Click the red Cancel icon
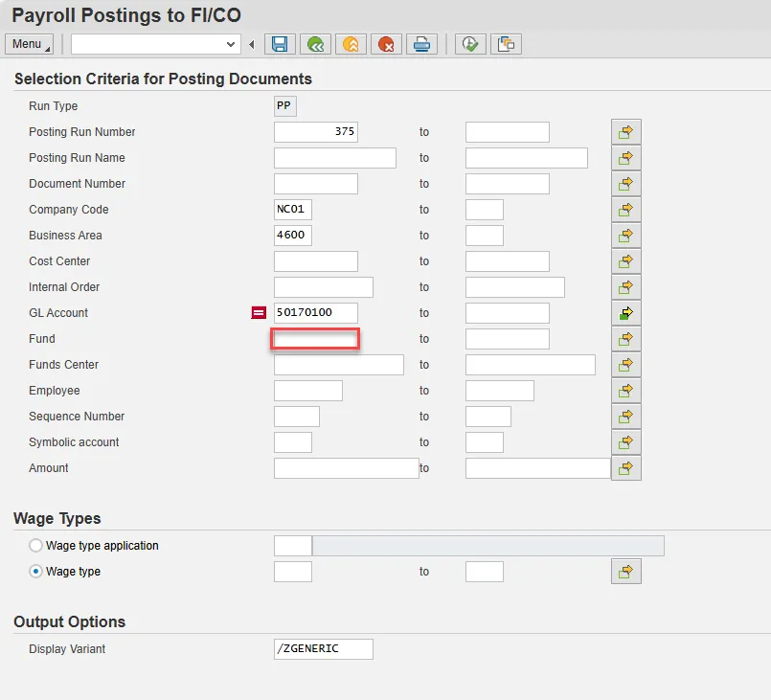Image resolution: width=771 pixels, height=700 pixels. tap(386, 44)
